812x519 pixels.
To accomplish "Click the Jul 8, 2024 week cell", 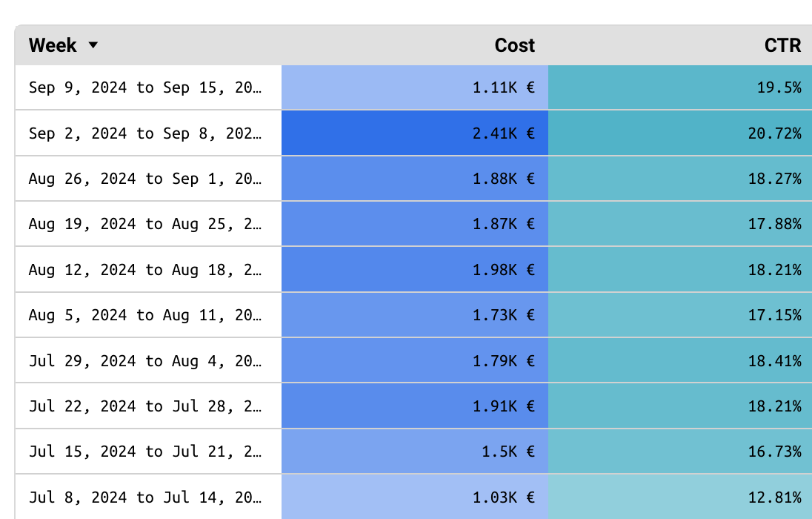I will [145, 497].
